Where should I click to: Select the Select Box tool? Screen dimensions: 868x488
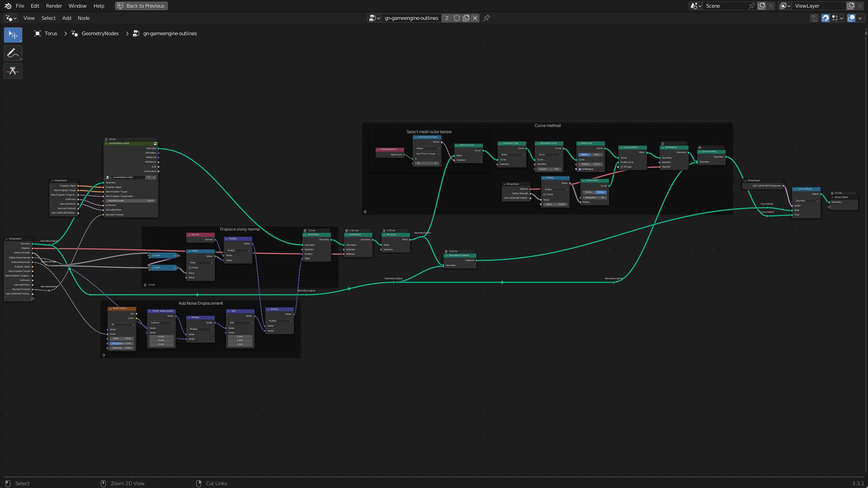13,35
